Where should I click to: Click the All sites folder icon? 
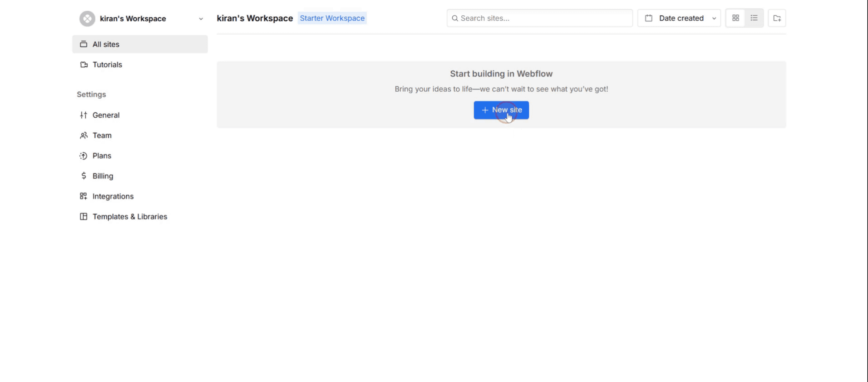(x=83, y=44)
